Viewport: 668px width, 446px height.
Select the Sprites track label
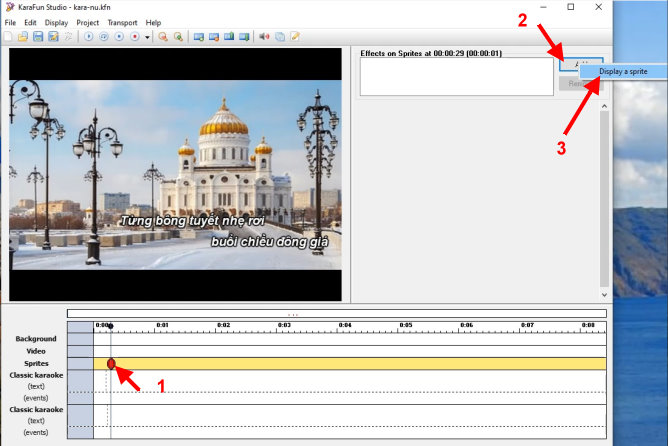pos(35,364)
